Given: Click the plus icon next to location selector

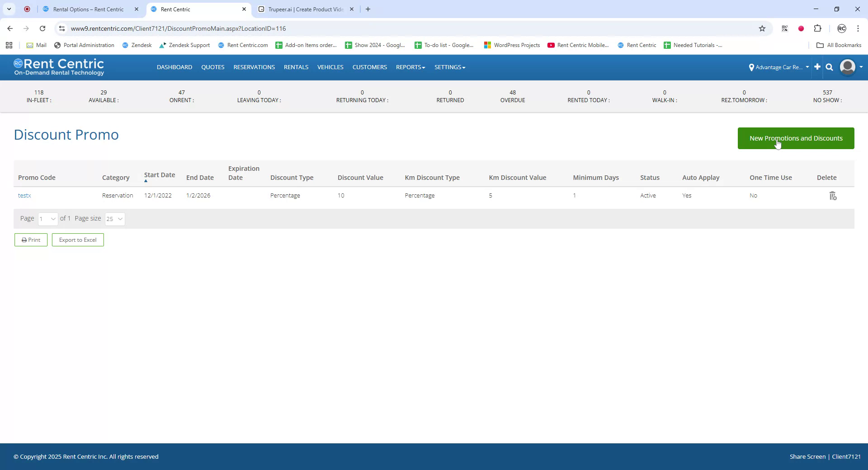Looking at the screenshot, I should [x=817, y=67].
